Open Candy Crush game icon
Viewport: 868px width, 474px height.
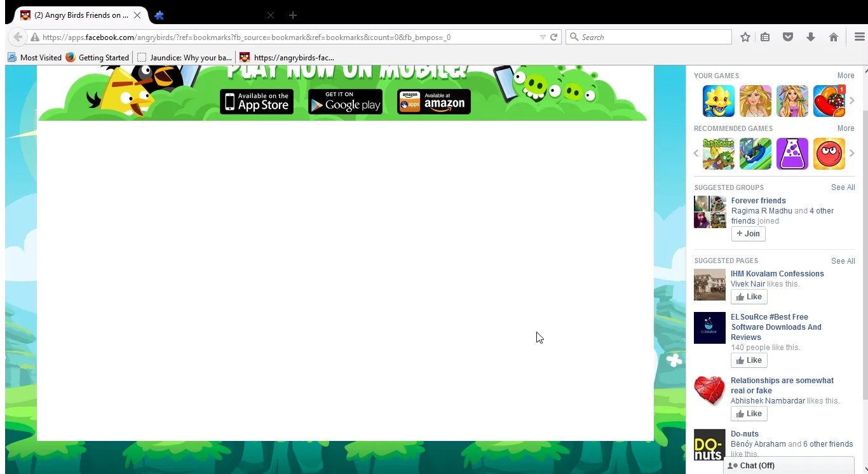point(829,102)
